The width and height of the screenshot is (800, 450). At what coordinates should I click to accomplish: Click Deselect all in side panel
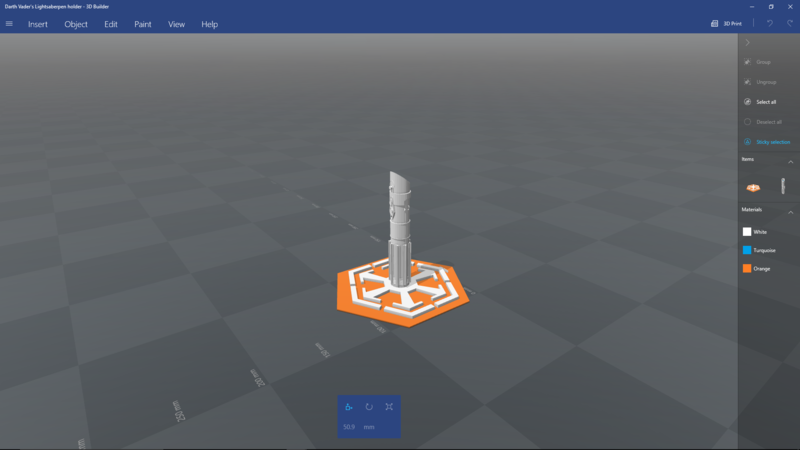(x=747, y=122)
